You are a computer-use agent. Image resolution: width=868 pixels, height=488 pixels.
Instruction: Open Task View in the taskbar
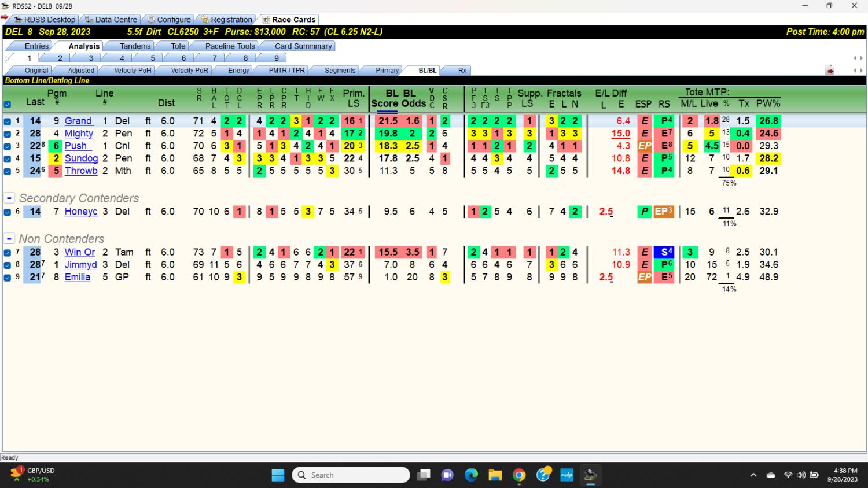pyautogui.click(x=424, y=475)
